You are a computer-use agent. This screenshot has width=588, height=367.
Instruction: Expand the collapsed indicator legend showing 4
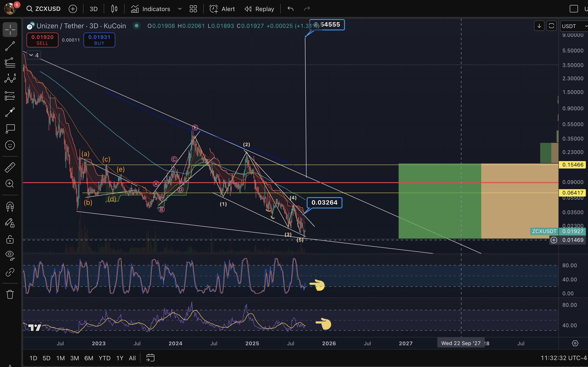pos(34,55)
